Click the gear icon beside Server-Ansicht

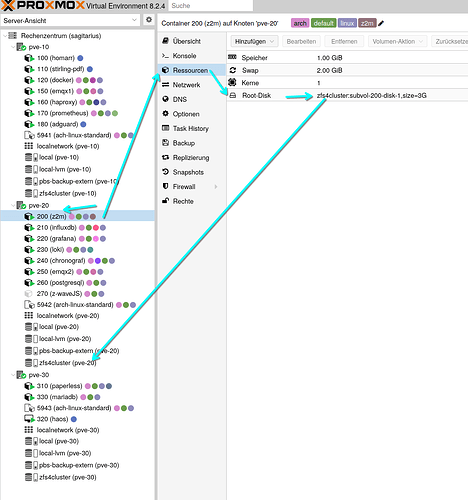click(149, 20)
